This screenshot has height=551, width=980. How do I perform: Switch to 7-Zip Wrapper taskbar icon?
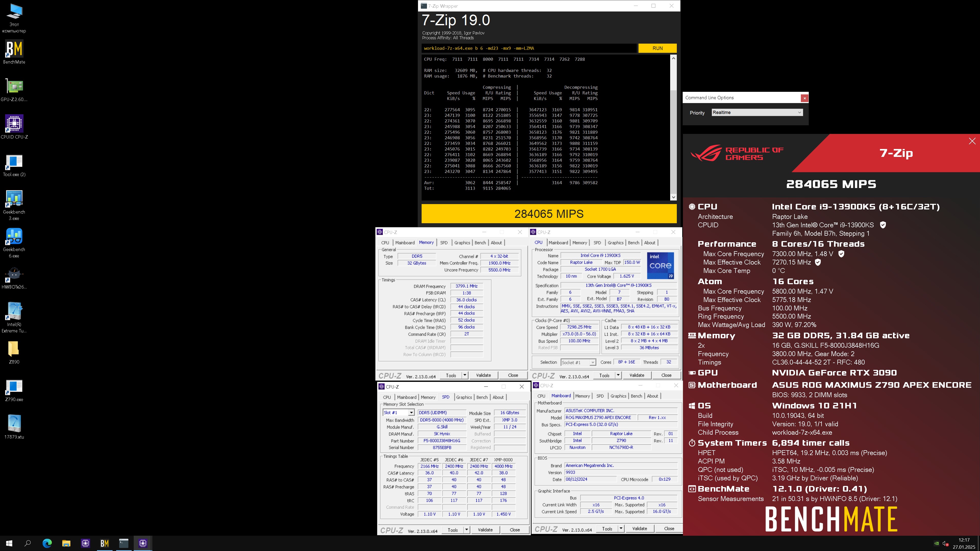124,543
